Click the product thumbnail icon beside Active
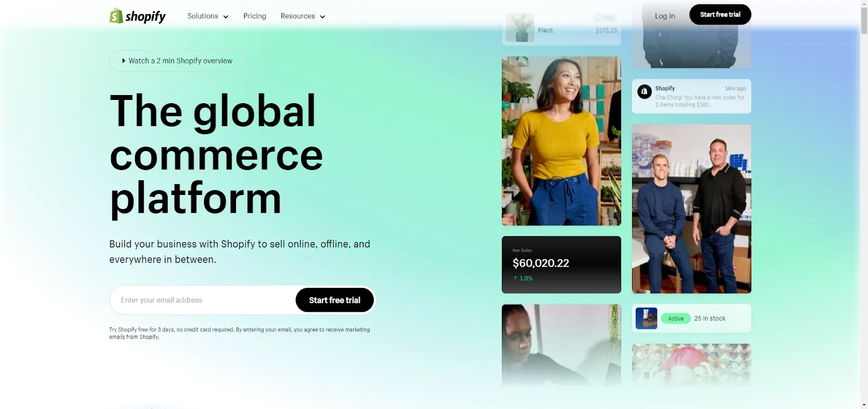 (x=646, y=318)
